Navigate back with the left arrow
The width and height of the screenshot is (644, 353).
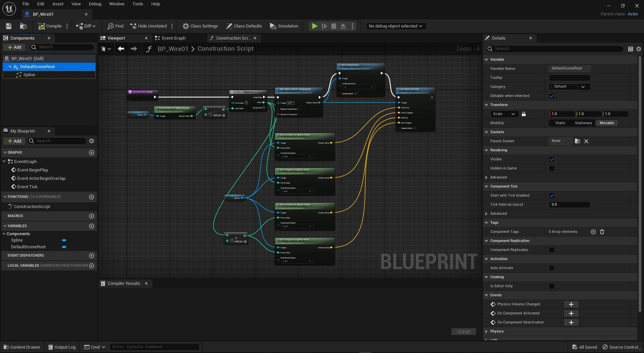121,49
